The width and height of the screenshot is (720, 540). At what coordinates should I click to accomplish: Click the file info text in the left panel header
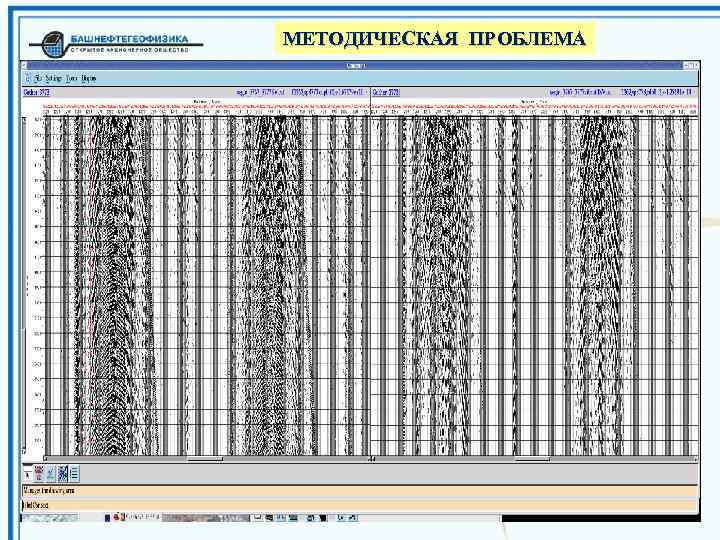(x=299, y=92)
